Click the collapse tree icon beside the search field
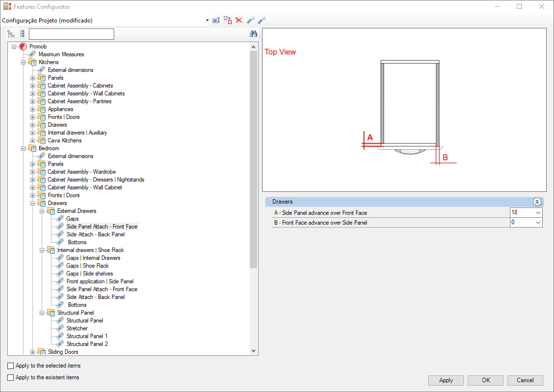554x392 pixels. coord(22,34)
